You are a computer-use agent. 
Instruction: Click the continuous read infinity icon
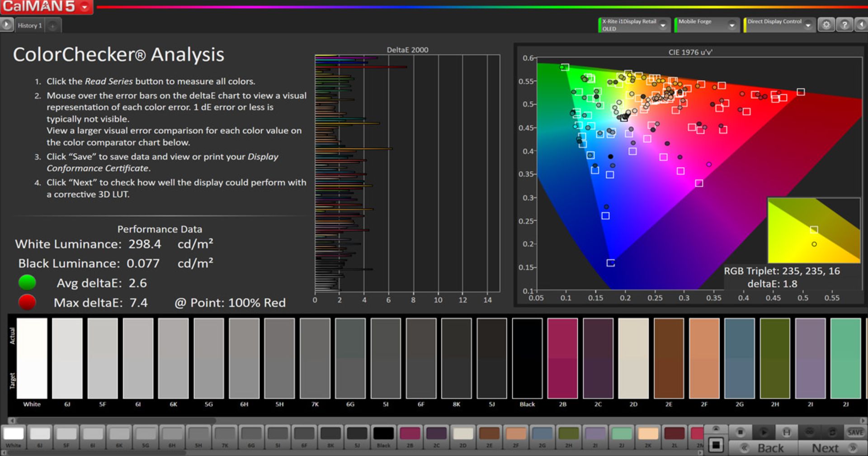(809, 432)
